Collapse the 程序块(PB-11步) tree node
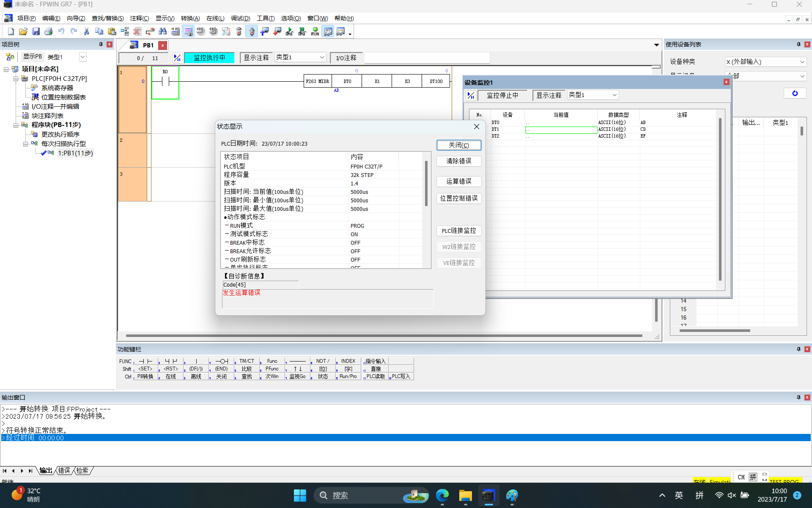Screen dimensions: 812x508 16,125
